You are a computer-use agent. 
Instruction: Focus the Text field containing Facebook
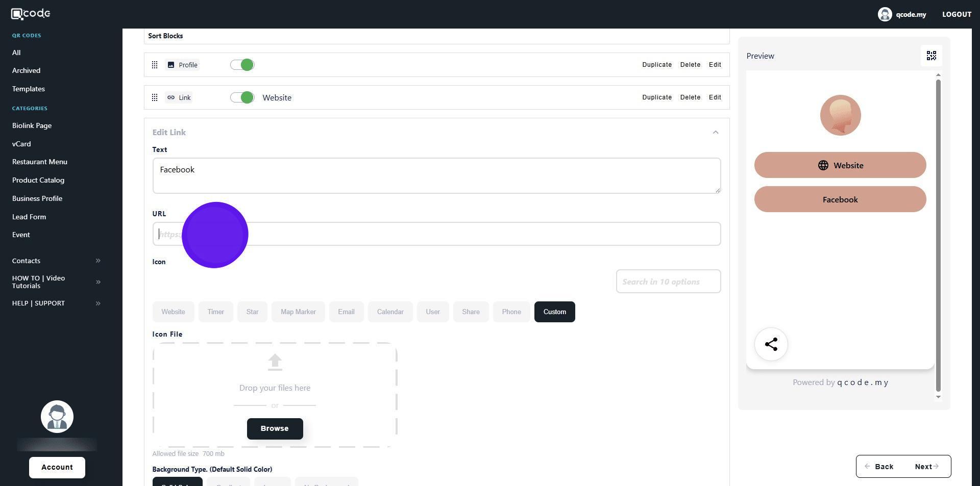(x=436, y=176)
